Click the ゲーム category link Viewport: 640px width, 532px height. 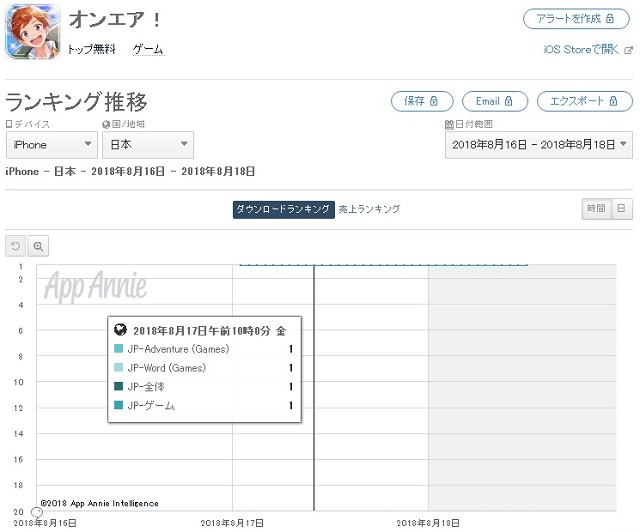click(x=148, y=49)
